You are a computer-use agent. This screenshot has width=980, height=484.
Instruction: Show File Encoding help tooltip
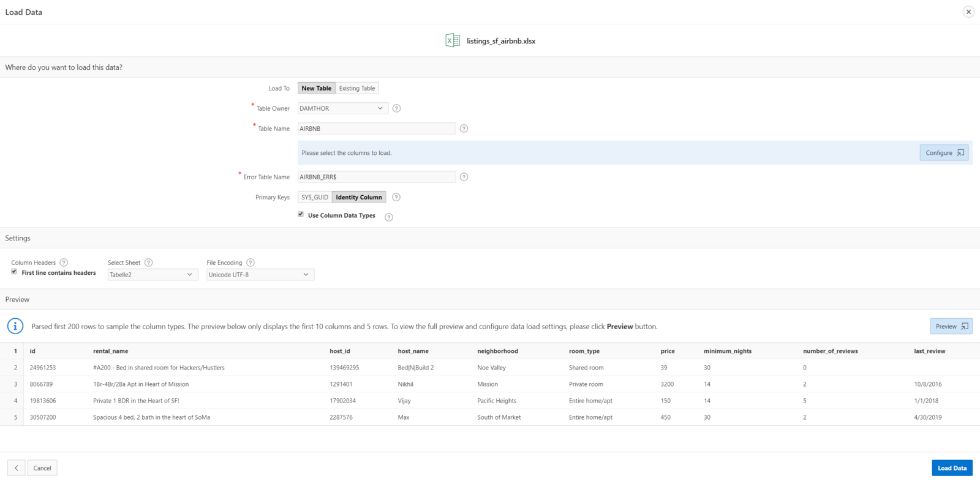coord(250,262)
